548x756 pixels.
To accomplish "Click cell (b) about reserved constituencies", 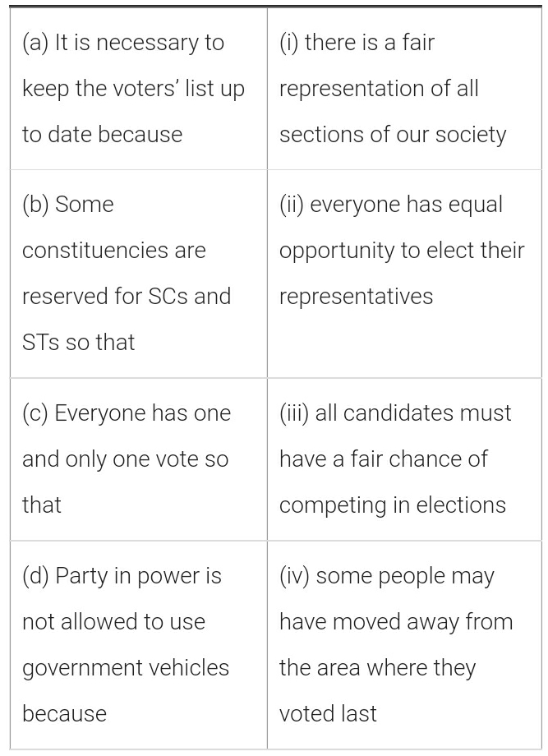I will pos(138,273).
